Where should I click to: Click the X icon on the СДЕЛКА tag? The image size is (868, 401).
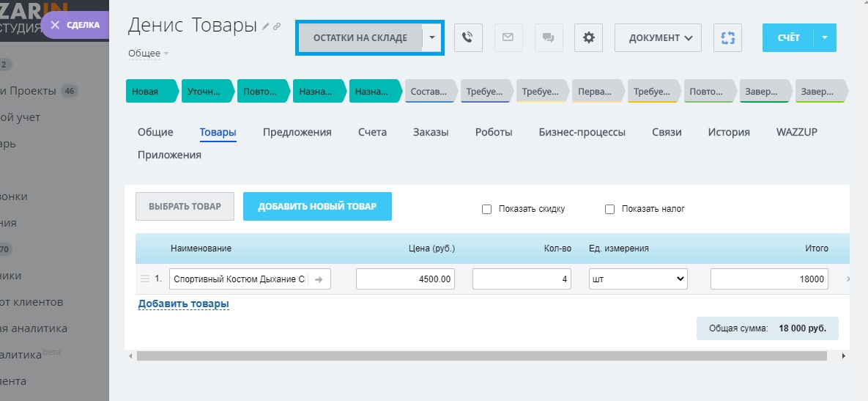(55, 25)
